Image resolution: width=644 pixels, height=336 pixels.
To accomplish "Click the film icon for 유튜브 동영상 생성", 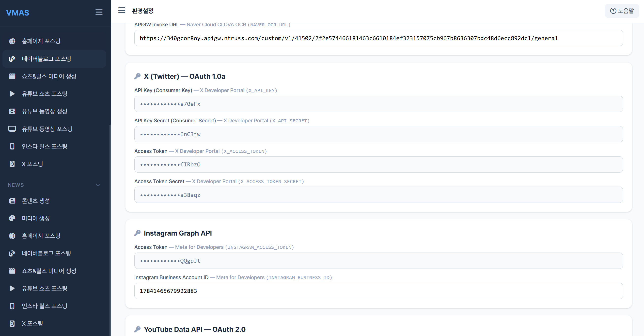I will coord(12,111).
